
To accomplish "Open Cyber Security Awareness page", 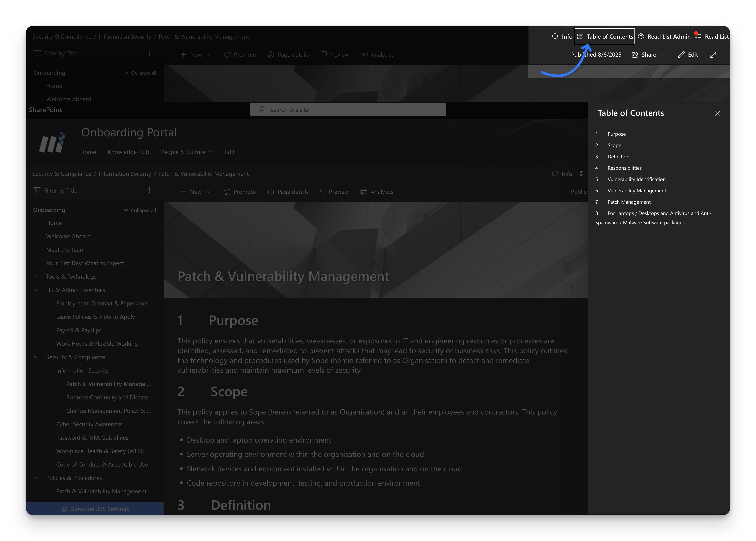I will (x=89, y=424).
